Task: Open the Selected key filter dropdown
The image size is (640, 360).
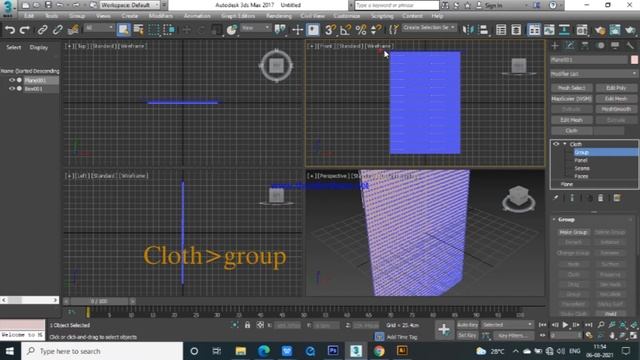Action: coord(507,325)
